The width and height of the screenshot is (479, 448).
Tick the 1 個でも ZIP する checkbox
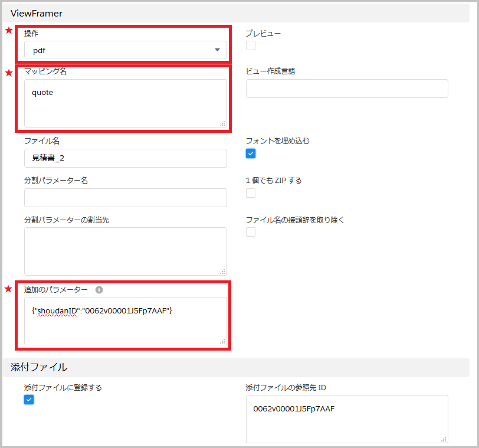[251, 193]
